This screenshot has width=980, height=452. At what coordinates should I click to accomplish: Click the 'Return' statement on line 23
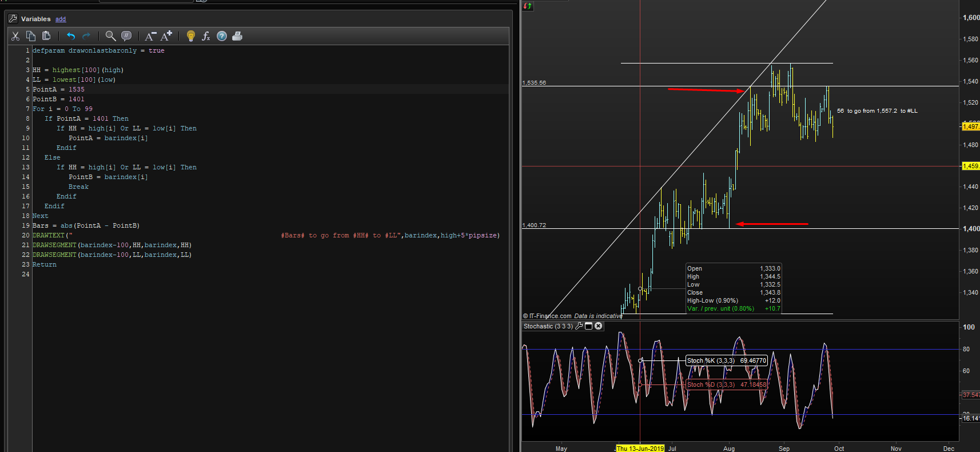45,264
